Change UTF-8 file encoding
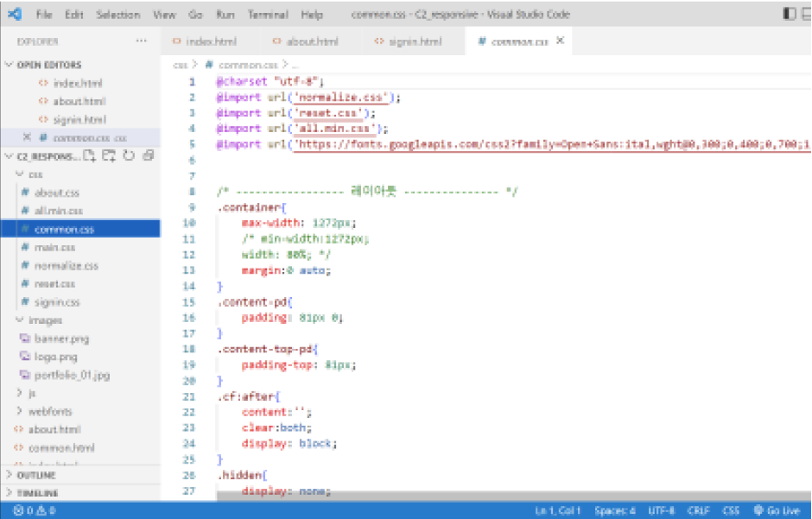812x519 pixels. (662, 510)
